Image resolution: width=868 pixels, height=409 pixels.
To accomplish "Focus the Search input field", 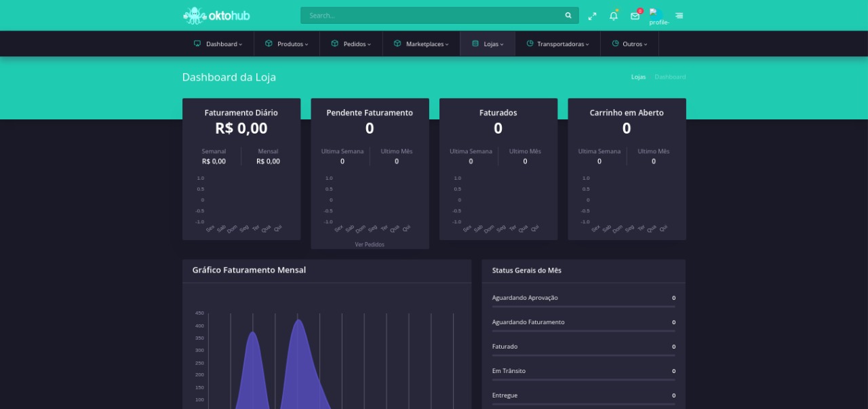I will pos(431,16).
